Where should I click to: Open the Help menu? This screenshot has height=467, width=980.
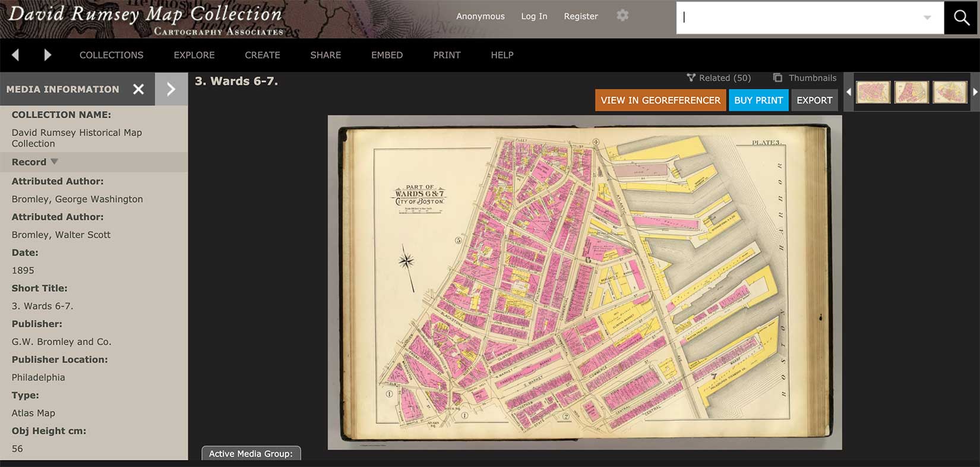pyautogui.click(x=502, y=55)
